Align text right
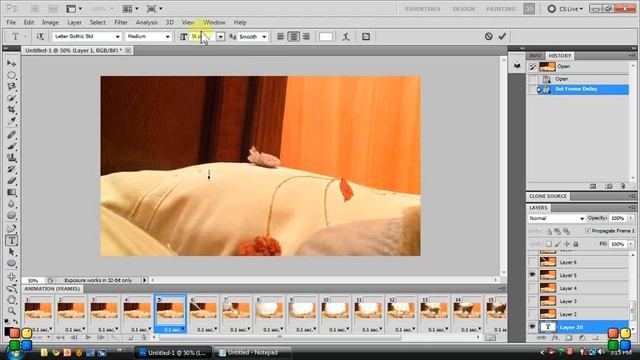This screenshot has width=640, height=360. click(306, 37)
